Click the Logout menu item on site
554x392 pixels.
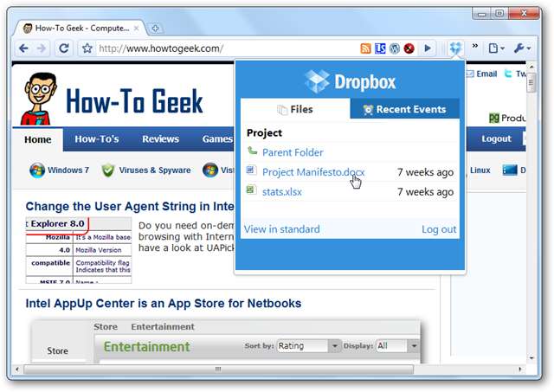point(496,139)
